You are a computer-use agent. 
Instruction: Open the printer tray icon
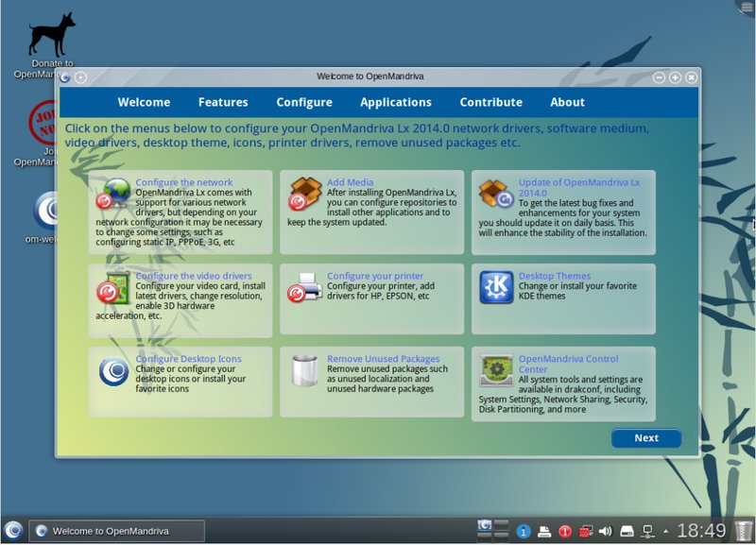(544, 532)
